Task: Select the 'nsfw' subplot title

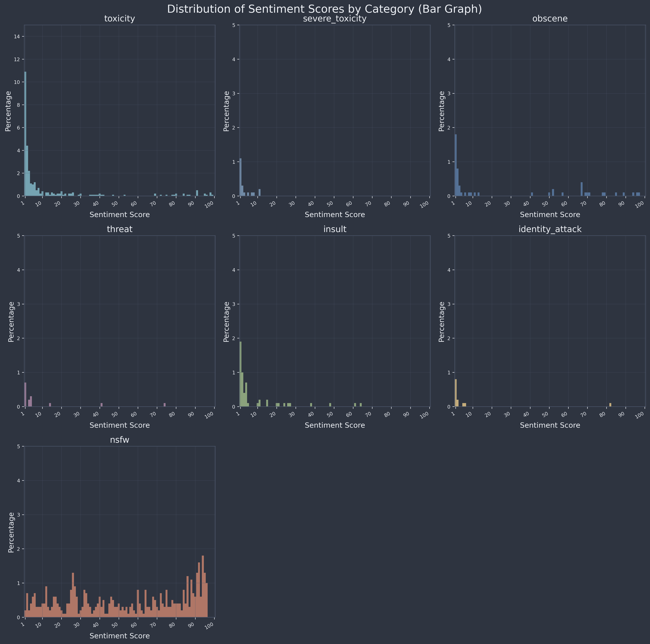Action: pyautogui.click(x=119, y=440)
